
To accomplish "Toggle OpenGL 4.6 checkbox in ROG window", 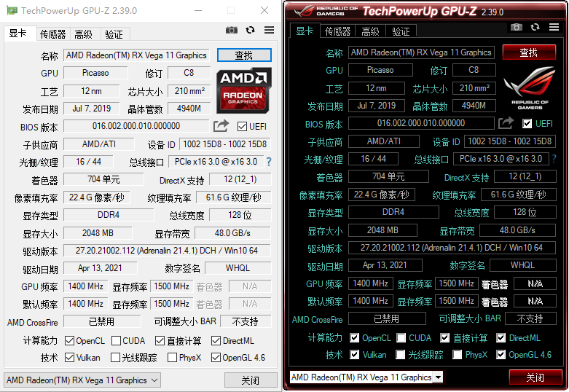I will (501, 355).
